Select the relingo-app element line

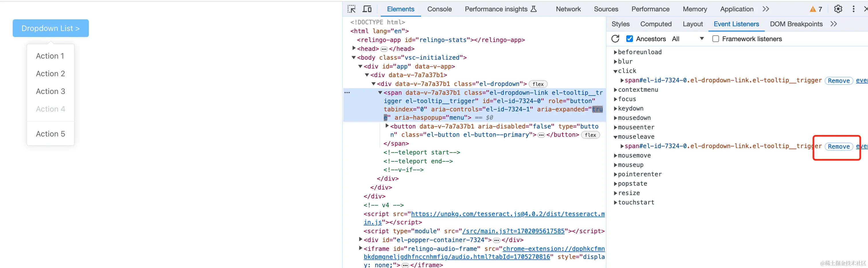[x=441, y=40]
